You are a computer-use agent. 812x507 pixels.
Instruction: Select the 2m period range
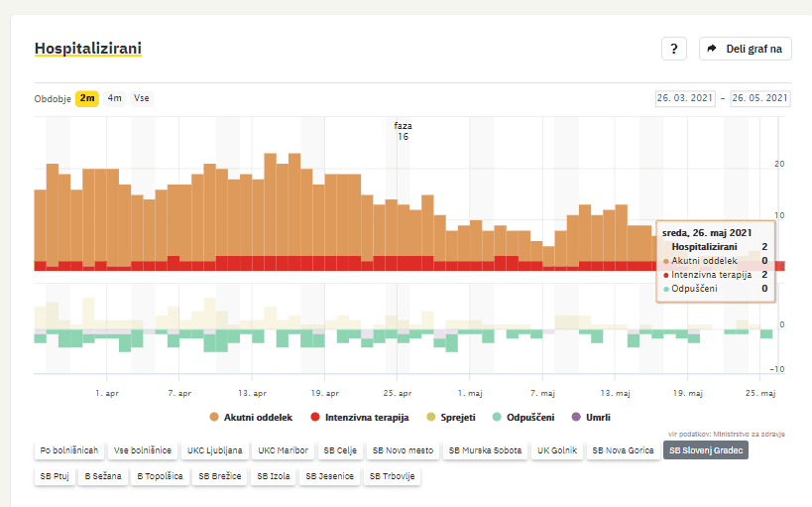(x=88, y=98)
